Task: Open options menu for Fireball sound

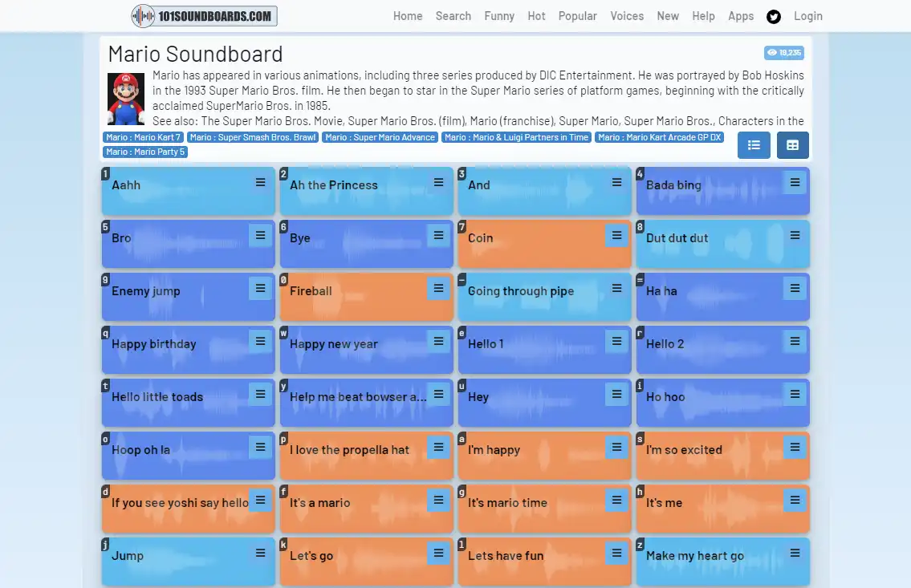Action: click(439, 289)
